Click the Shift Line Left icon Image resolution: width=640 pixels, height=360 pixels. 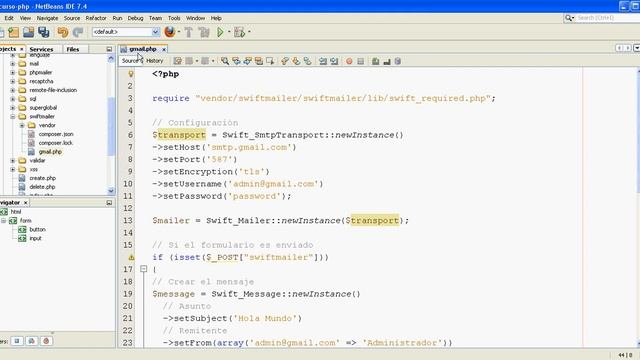click(323, 61)
